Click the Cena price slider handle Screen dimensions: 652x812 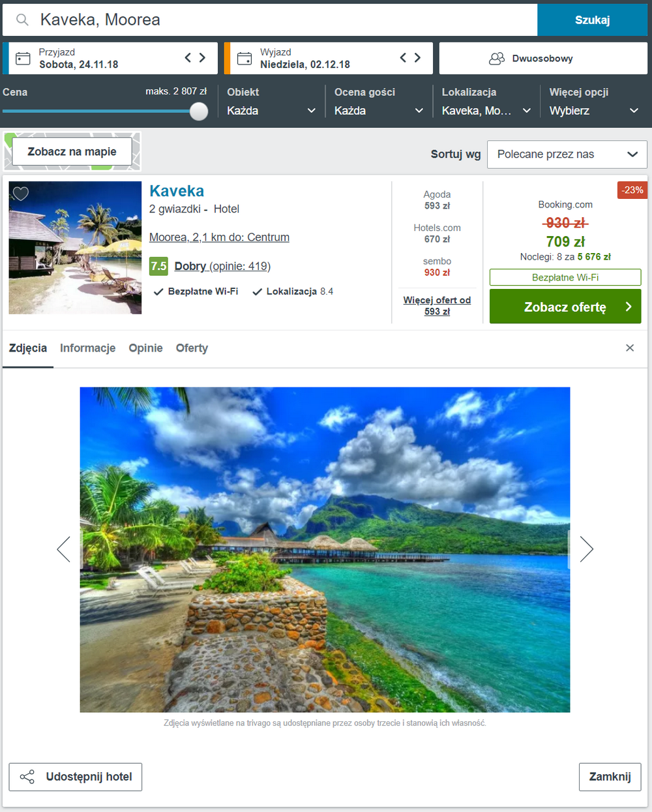[x=199, y=112]
